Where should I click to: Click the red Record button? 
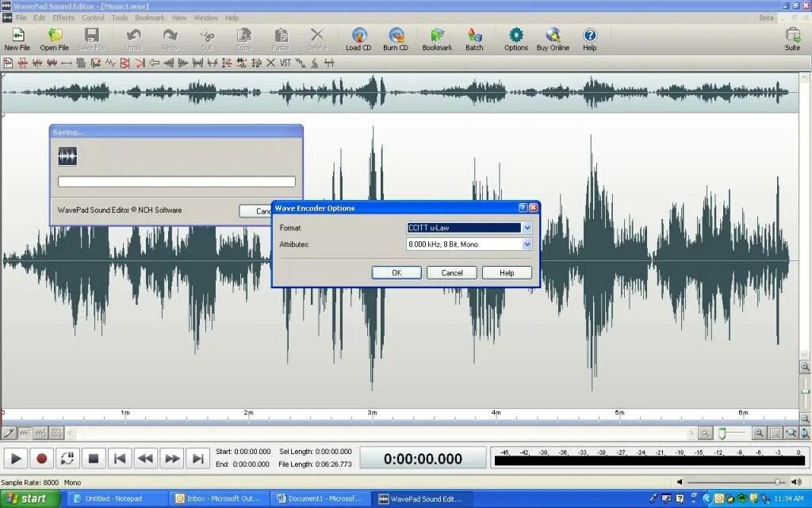(41, 458)
